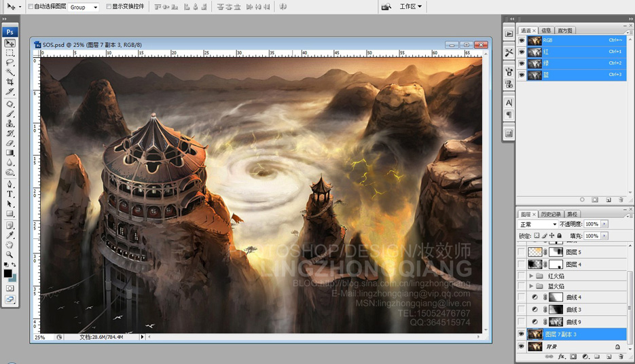This screenshot has height=364, width=635.
Task: Launch Bridge from options bar icon
Action: [386, 7]
